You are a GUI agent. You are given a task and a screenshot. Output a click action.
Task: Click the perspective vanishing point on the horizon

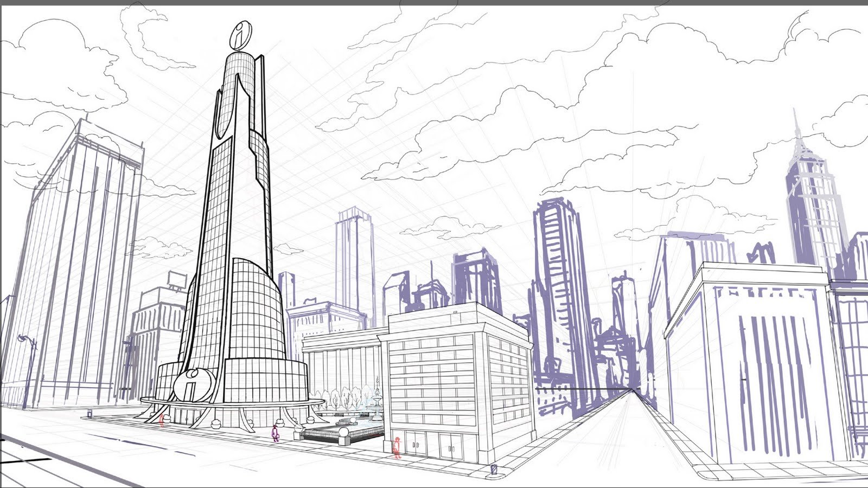633,389
